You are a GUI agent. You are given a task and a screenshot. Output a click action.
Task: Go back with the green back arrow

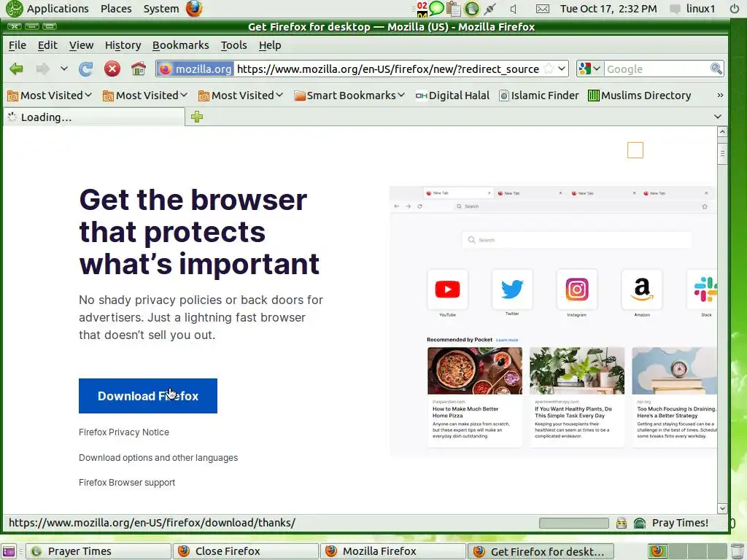16,69
